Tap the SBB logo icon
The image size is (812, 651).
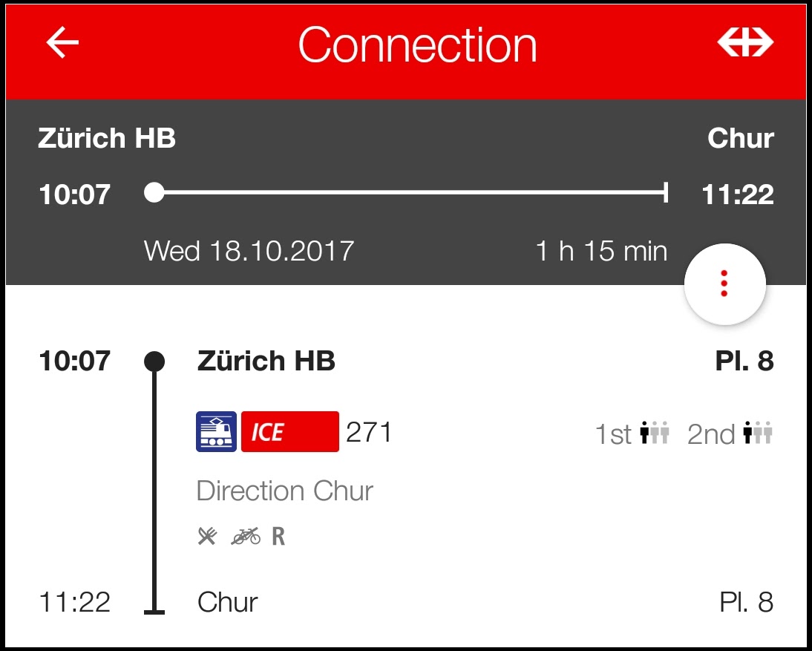click(x=745, y=44)
